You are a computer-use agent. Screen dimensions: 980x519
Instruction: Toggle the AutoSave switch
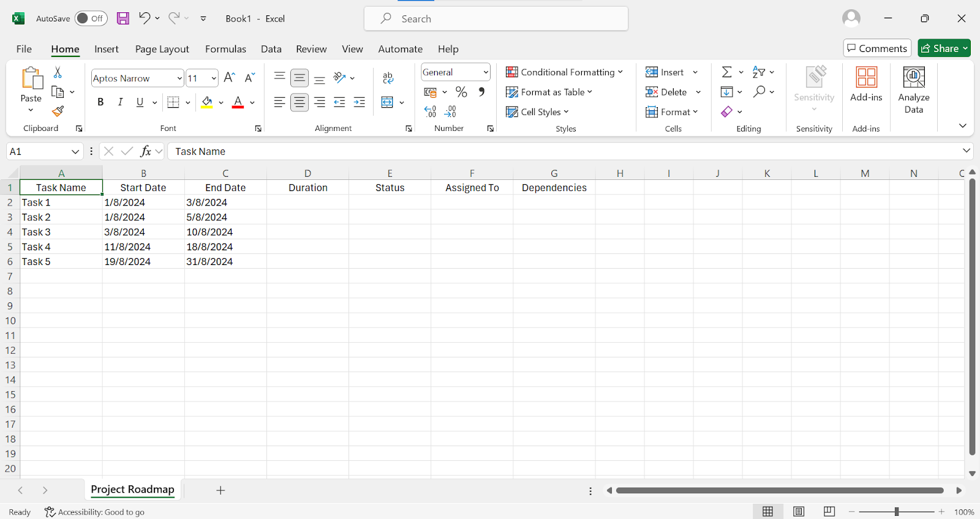tap(91, 18)
